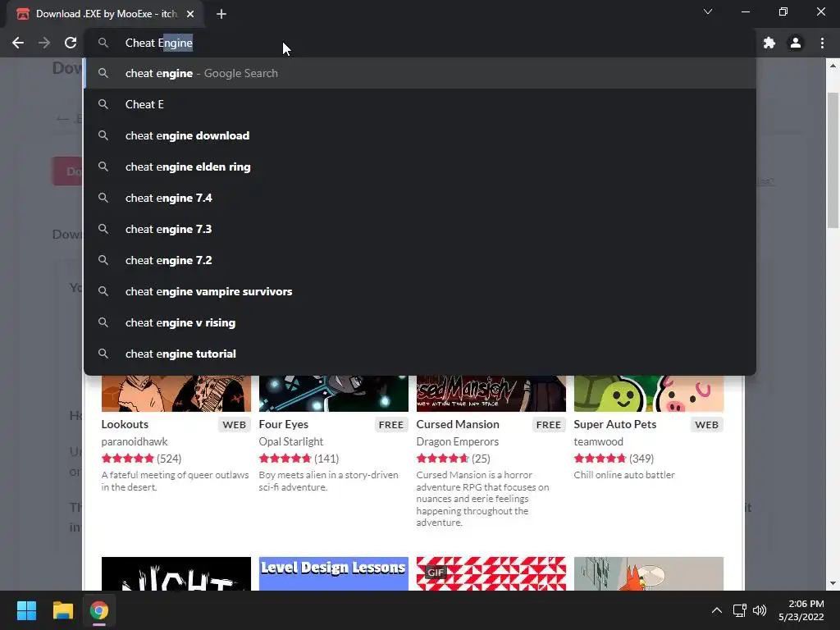840x630 pixels.
Task: Click the Super Auto Pets thumbnail
Action: (649, 394)
